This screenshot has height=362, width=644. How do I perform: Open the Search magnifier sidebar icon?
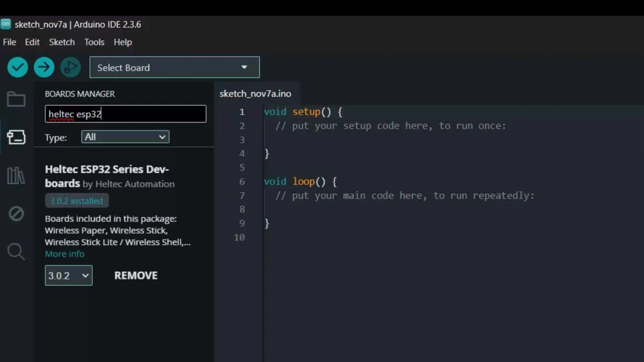coord(16,251)
